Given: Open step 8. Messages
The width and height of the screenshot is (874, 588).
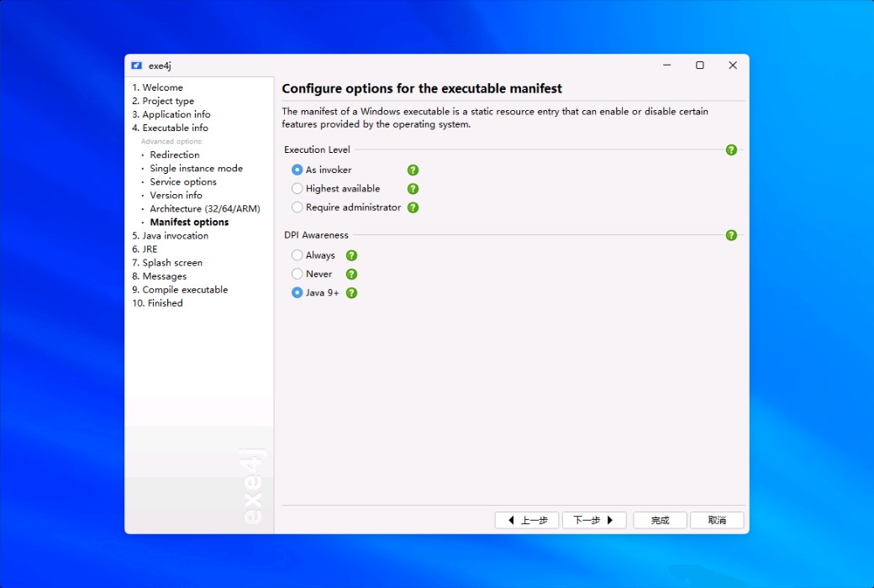Looking at the screenshot, I should point(160,276).
